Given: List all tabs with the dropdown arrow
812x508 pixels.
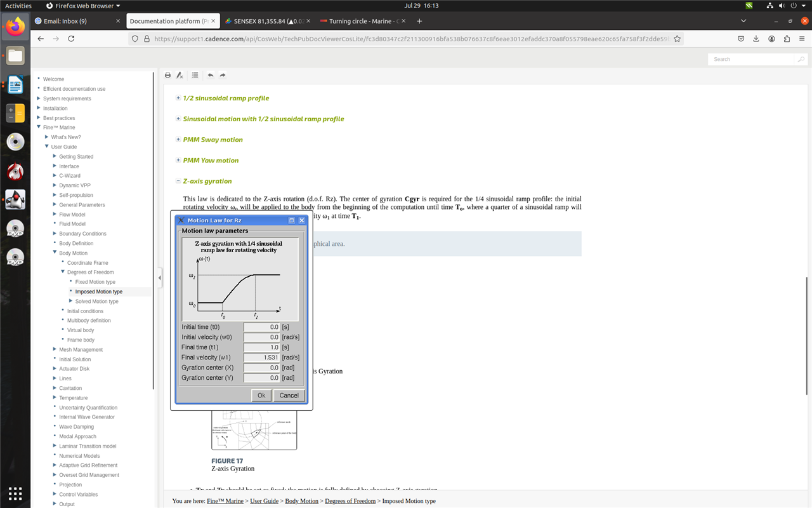Looking at the screenshot, I should tap(743, 21).
